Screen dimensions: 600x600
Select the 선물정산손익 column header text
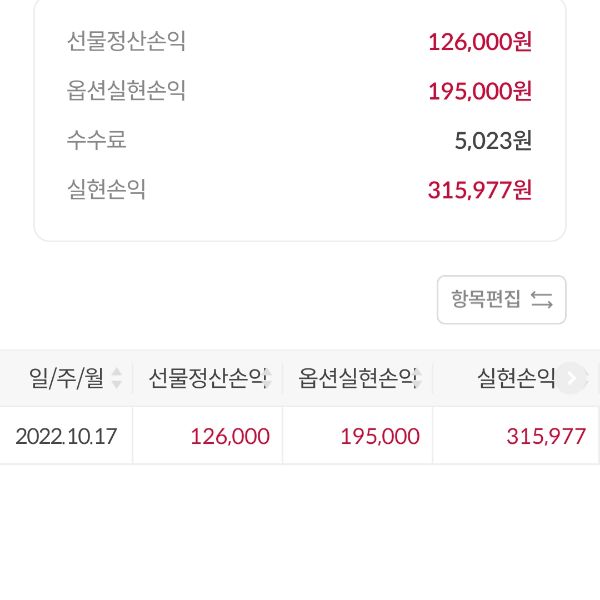point(204,378)
